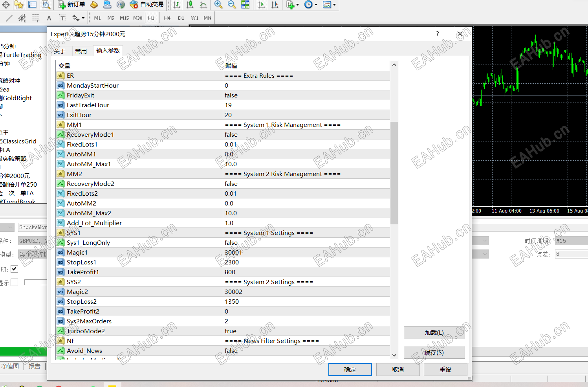Image resolution: width=588 pixels, height=387 pixels.
Task: Open the 报告 tab in tester
Action: click(x=35, y=366)
